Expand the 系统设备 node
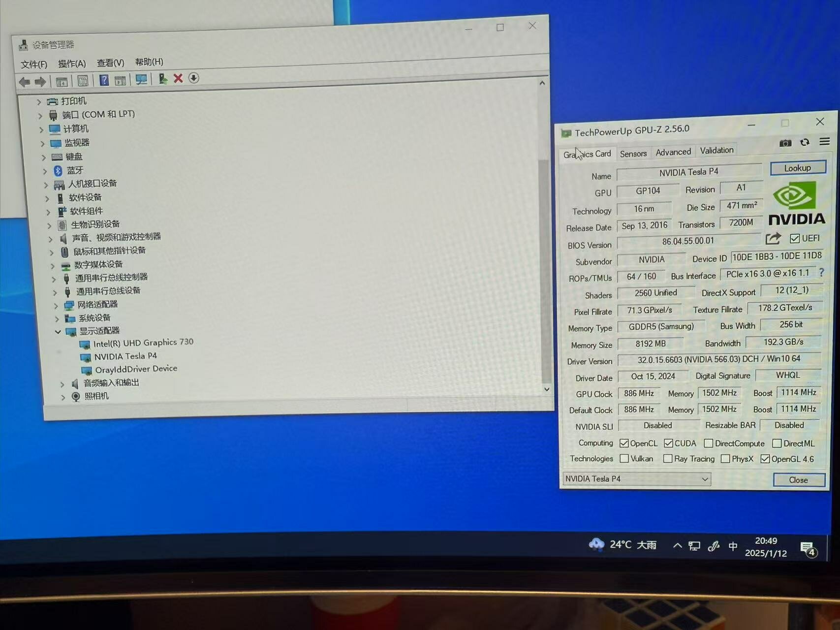The width and height of the screenshot is (840, 630). pyautogui.click(x=57, y=319)
